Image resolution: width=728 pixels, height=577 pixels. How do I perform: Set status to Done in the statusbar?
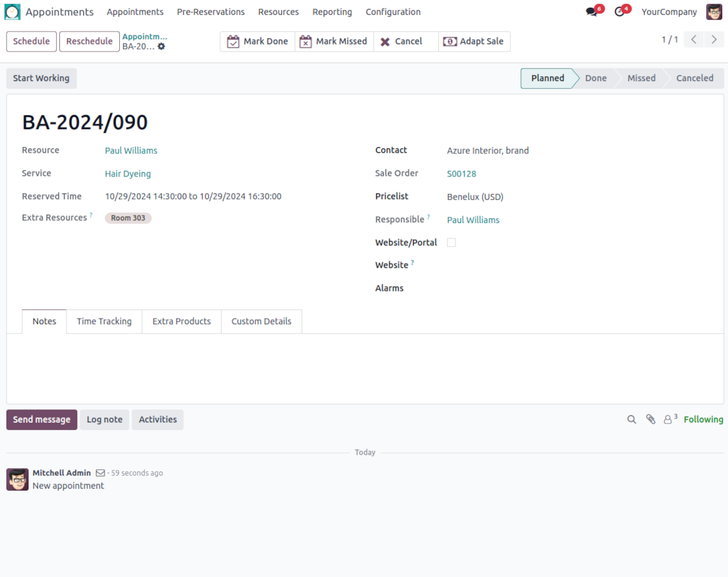tap(595, 78)
